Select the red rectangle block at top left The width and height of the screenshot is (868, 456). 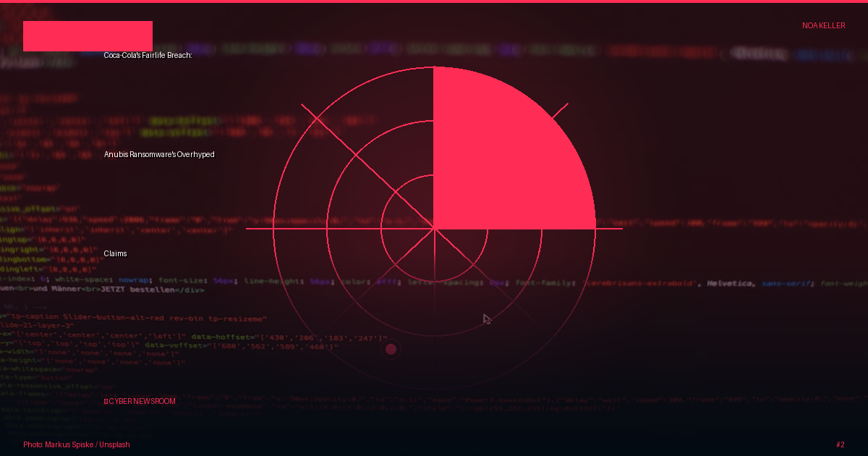click(88, 36)
